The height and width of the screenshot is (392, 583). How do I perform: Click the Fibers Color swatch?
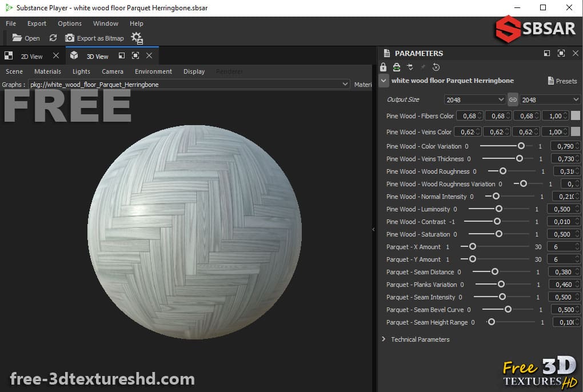575,115
